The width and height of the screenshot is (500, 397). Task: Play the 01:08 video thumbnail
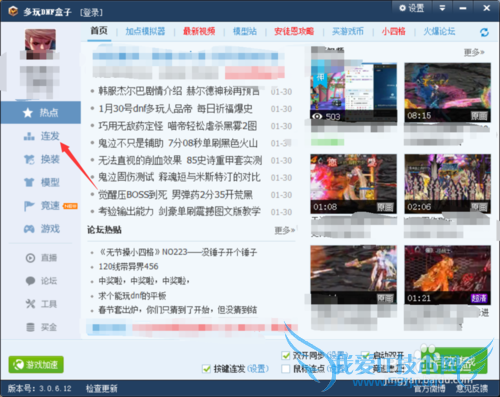354,184
